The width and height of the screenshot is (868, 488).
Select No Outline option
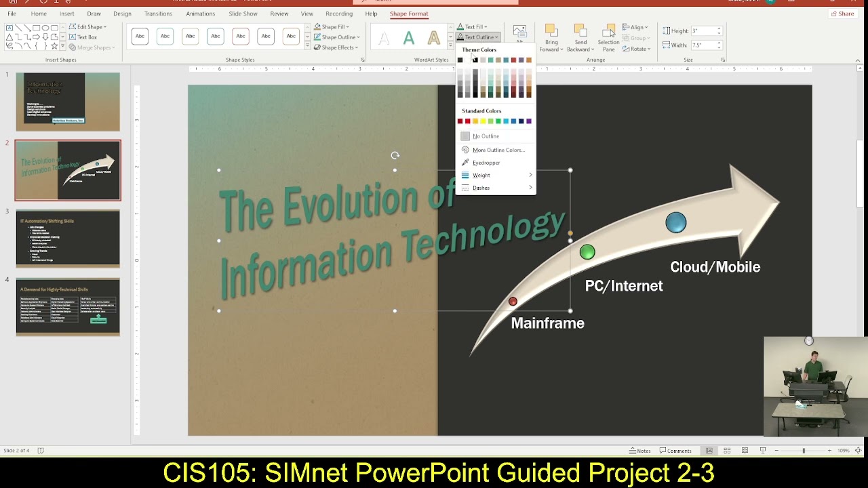496,136
